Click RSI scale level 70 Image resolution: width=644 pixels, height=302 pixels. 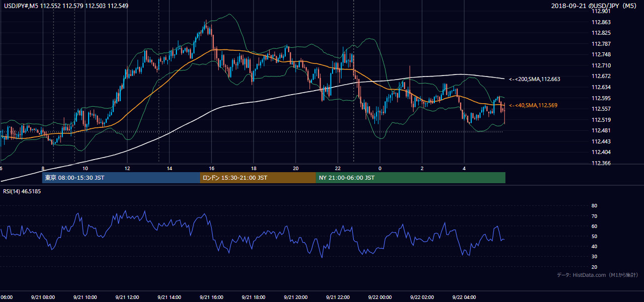point(594,216)
